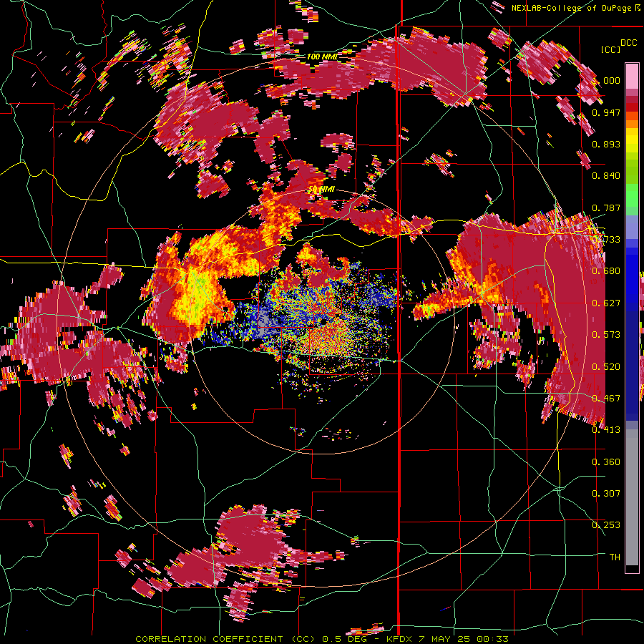Select the 0.680 legend value

pyautogui.click(x=606, y=271)
